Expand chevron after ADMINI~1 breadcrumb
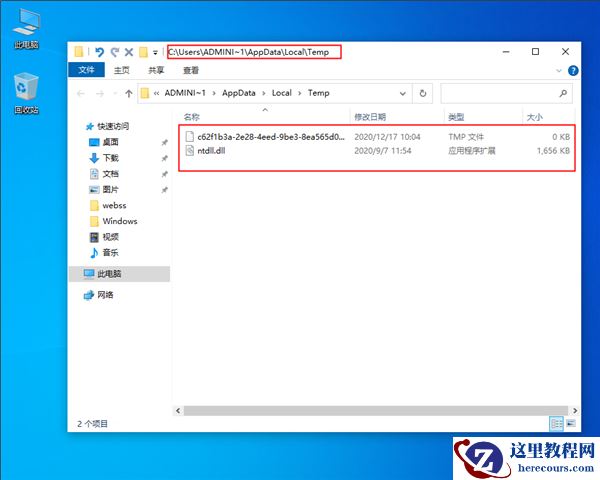The height and width of the screenshot is (480, 600). pyautogui.click(x=214, y=93)
